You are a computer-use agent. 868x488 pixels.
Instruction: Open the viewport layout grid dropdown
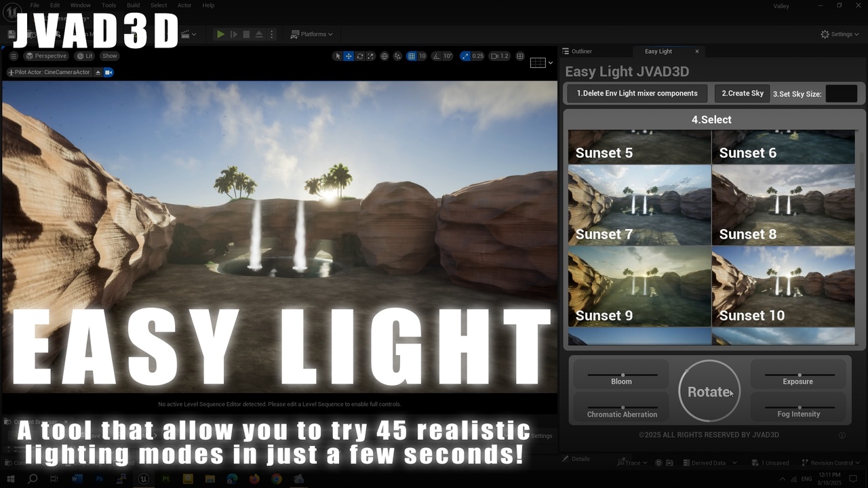[x=541, y=62]
